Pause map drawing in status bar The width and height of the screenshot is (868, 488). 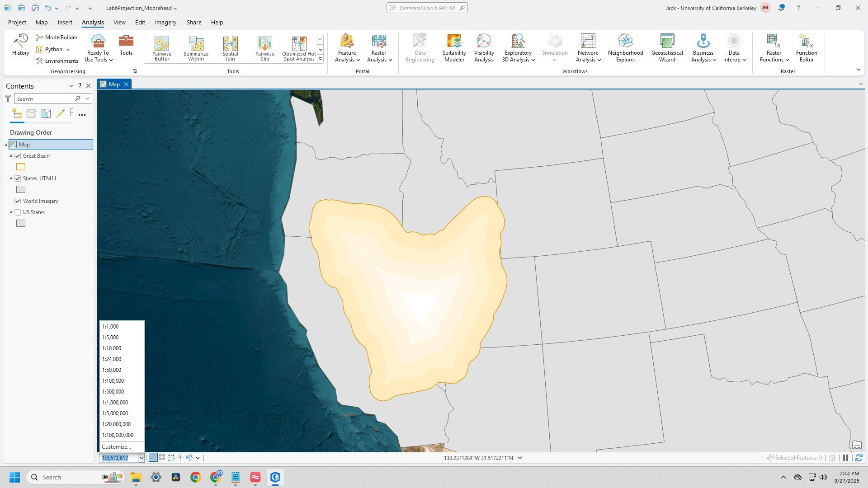click(x=845, y=458)
